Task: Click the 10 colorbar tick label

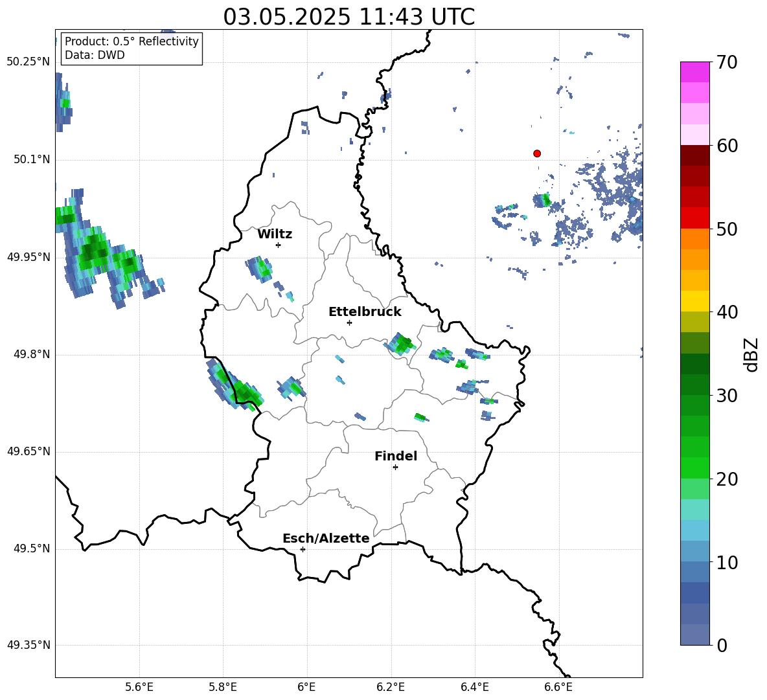Action: (x=727, y=562)
